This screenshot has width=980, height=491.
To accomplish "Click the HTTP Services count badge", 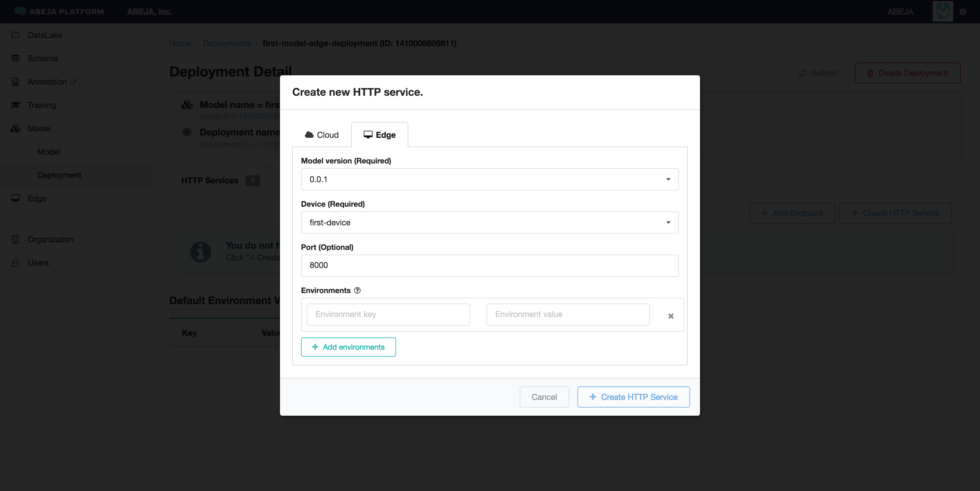I will [x=253, y=180].
